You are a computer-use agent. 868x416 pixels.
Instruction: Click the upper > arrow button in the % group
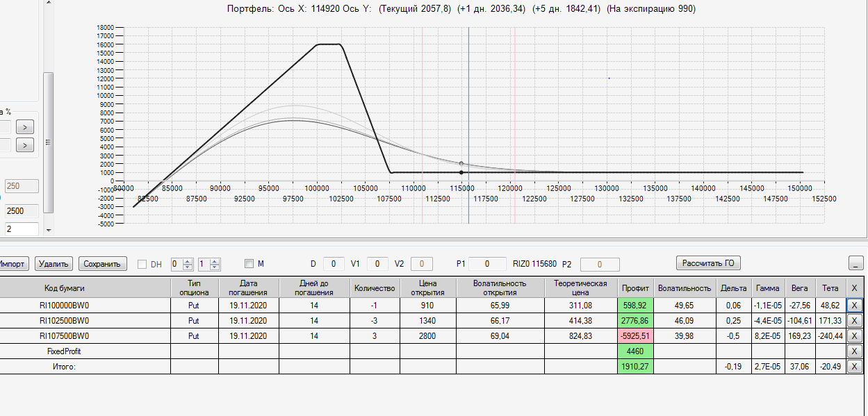24,127
